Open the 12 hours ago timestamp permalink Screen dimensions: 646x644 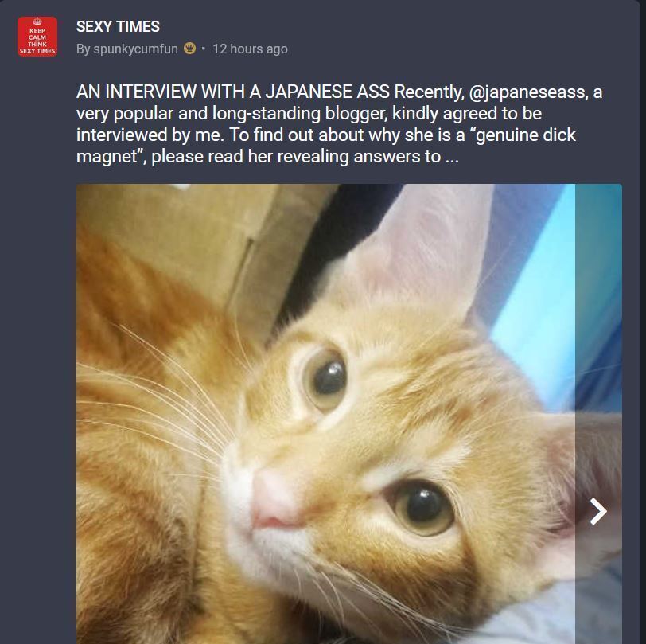click(250, 49)
